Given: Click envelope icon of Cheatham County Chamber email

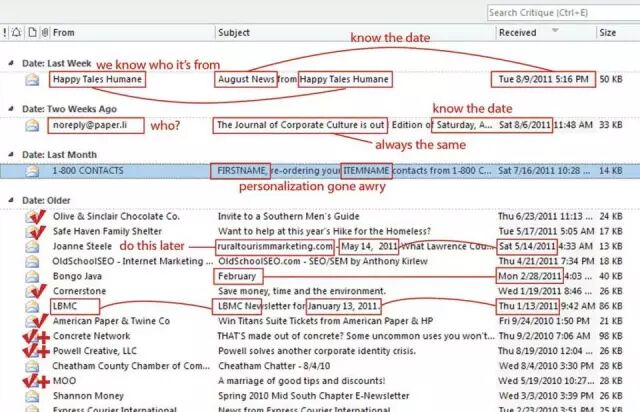Looking at the screenshot, I should [32, 366].
